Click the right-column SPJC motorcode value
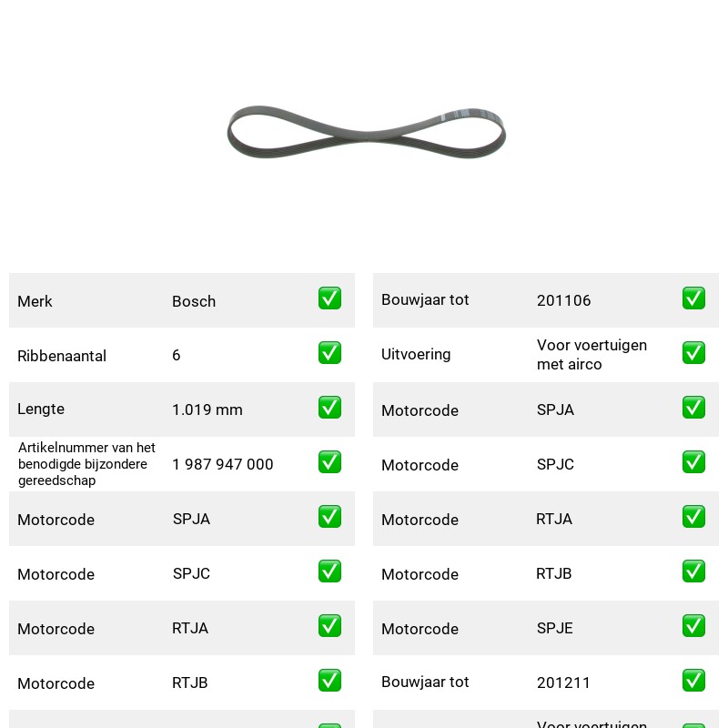Screen dimensions: 728x728 click(x=555, y=464)
